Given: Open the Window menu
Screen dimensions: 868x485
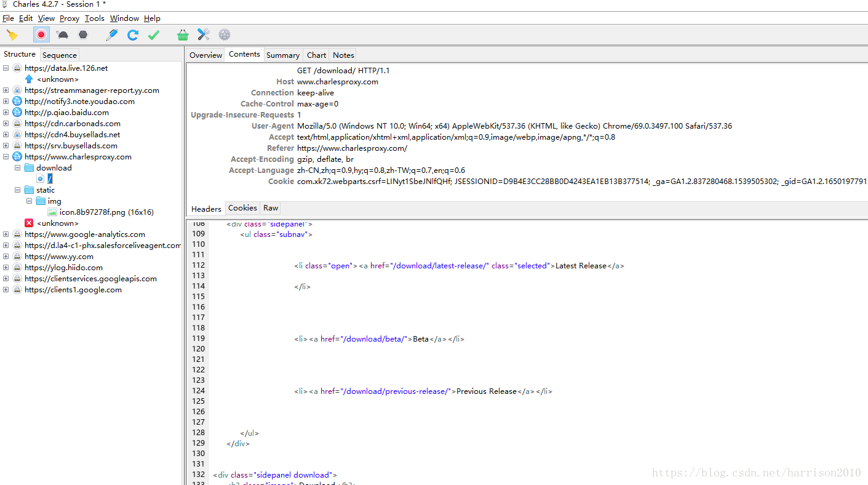Looking at the screenshot, I should point(125,18).
